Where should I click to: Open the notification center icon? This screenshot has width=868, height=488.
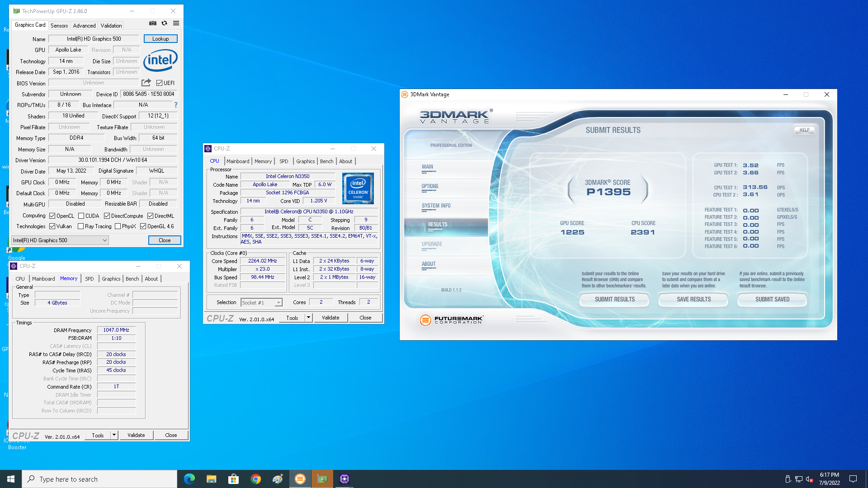pyautogui.click(x=853, y=479)
